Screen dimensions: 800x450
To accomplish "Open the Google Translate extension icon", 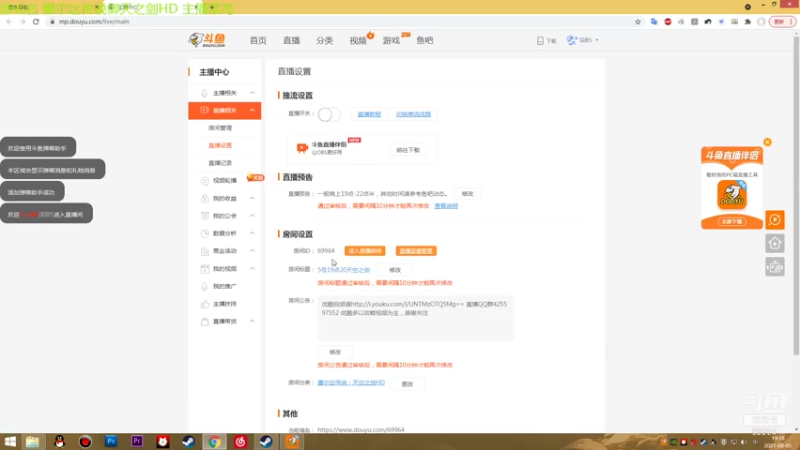I will click(654, 21).
